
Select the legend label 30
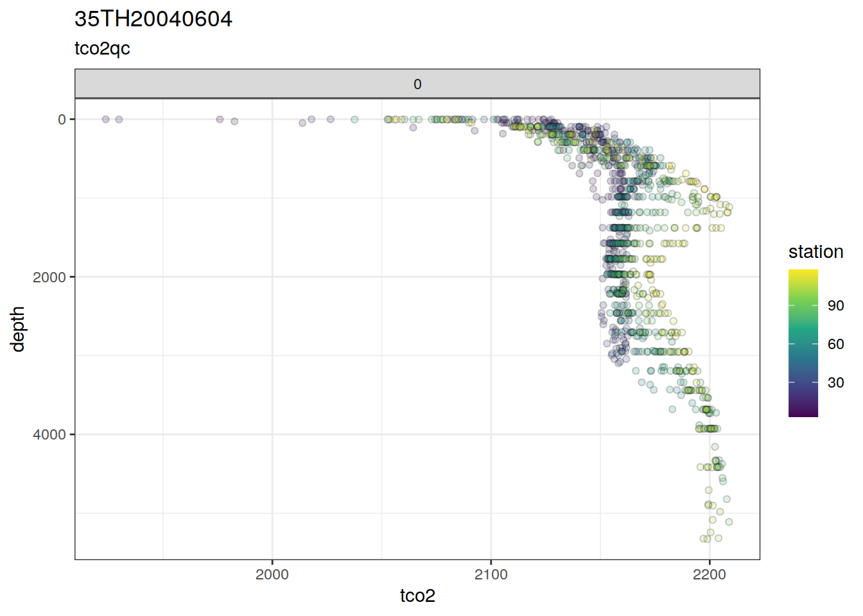835,382
